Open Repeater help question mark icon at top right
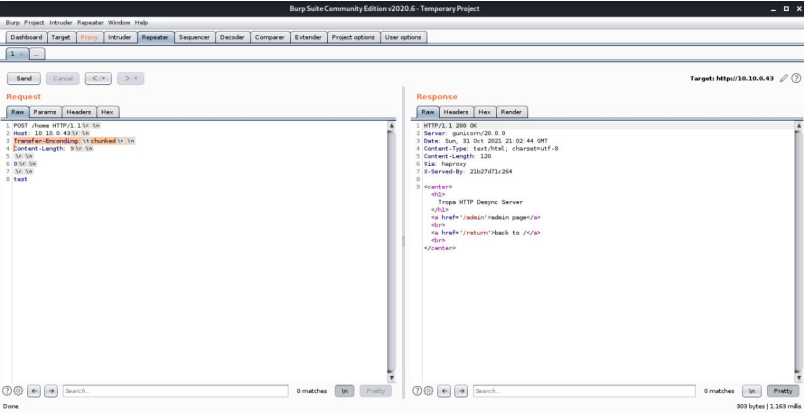This screenshot has height=414, width=805. (795, 78)
